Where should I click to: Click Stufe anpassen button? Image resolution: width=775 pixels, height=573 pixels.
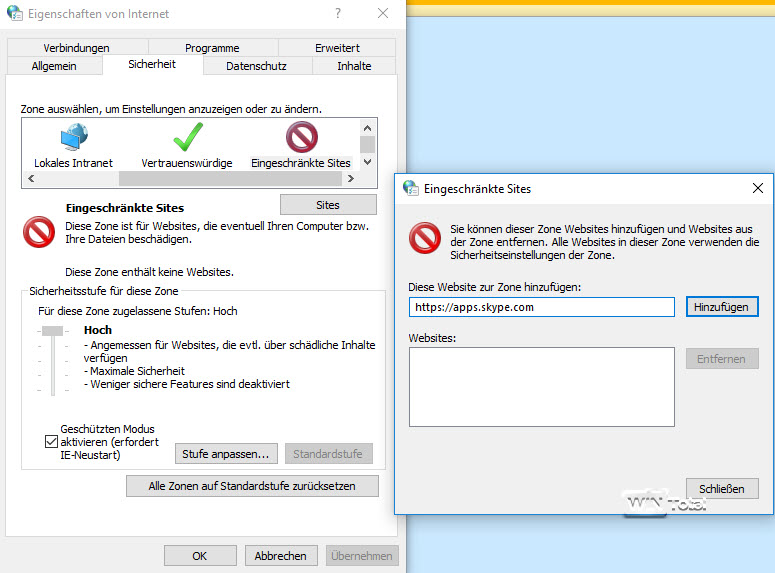226,454
